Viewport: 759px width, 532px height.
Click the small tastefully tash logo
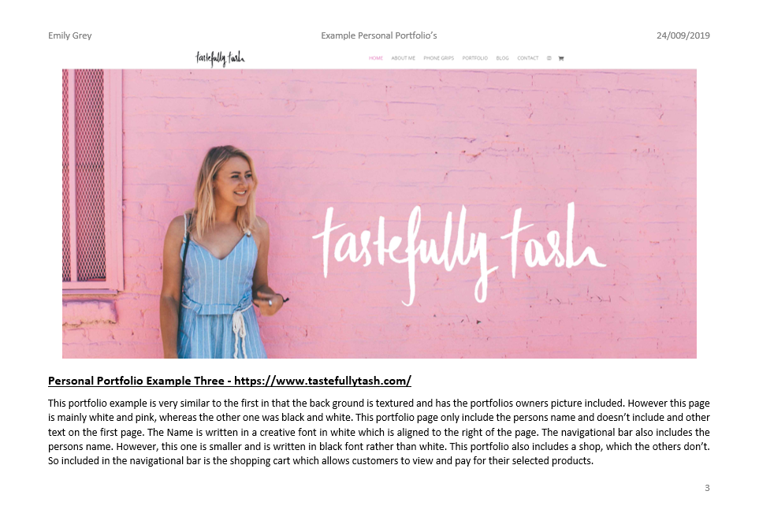[x=220, y=58]
